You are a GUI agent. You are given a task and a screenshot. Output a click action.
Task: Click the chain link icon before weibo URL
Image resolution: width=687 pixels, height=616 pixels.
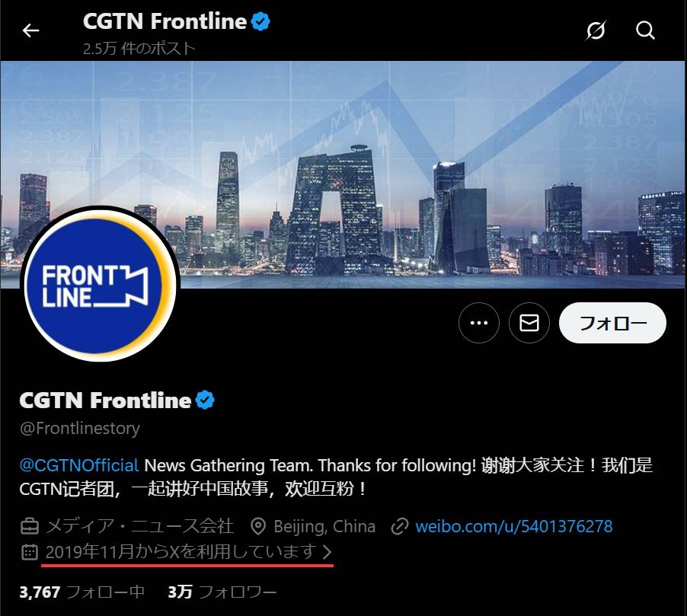click(x=400, y=526)
